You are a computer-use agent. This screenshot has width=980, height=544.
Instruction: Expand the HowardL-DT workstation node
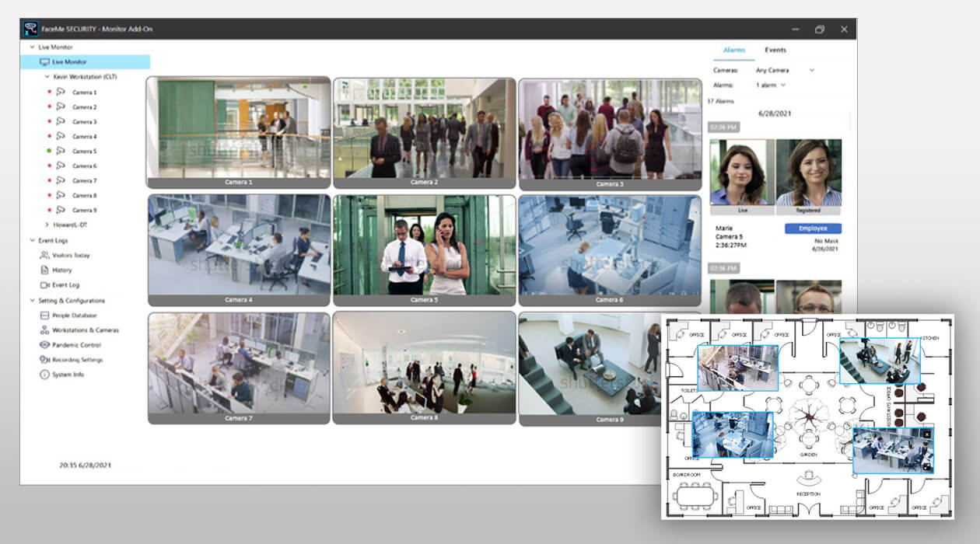tap(47, 225)
